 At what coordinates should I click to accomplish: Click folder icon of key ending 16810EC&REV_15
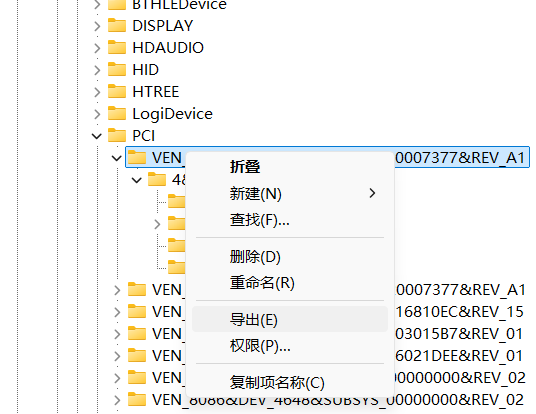pyautogui.click(x=137, y=311)
